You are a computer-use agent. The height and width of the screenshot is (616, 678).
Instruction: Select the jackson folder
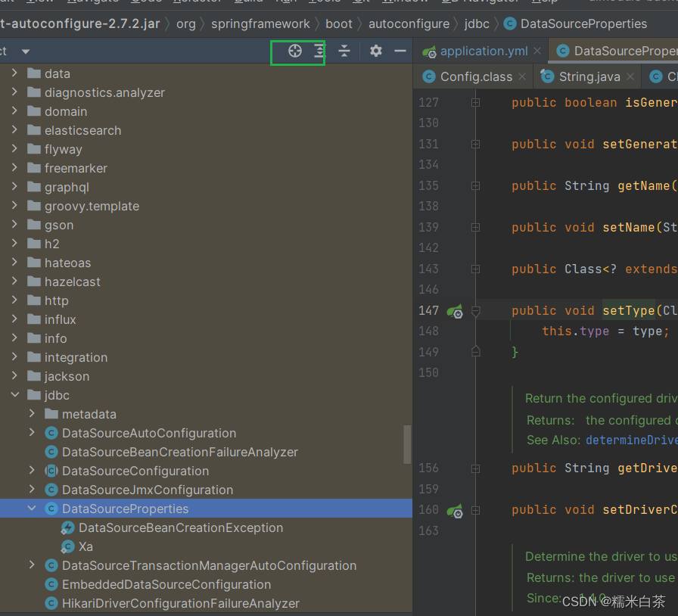(x=67, y=376)
